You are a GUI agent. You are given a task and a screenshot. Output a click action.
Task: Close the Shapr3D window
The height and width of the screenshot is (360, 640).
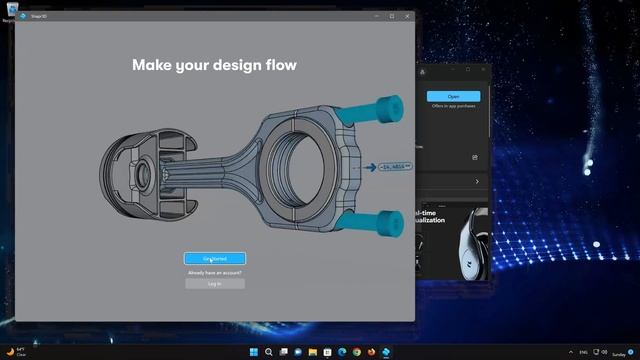coord(407,16)
